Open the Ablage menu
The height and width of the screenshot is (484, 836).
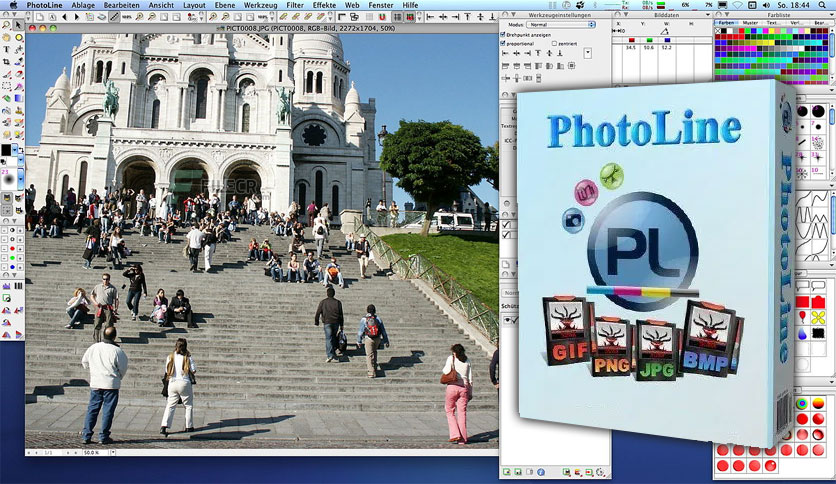[83, 5]
